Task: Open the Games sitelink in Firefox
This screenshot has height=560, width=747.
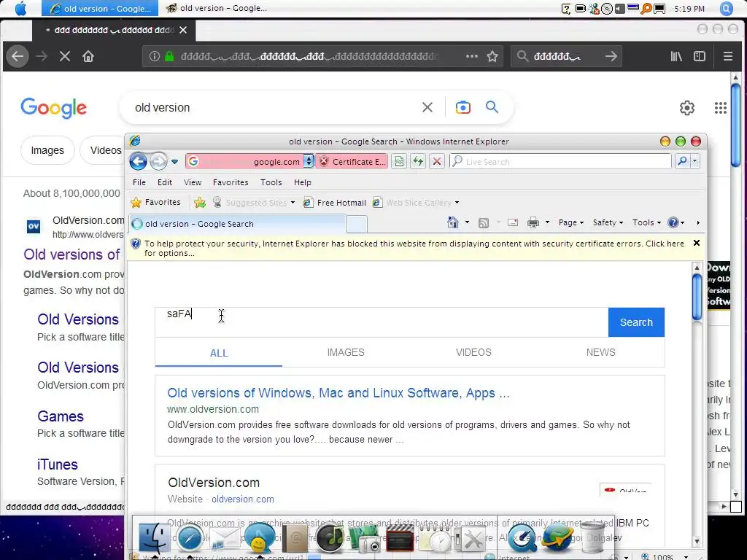Action: click(x=61, y=416)
